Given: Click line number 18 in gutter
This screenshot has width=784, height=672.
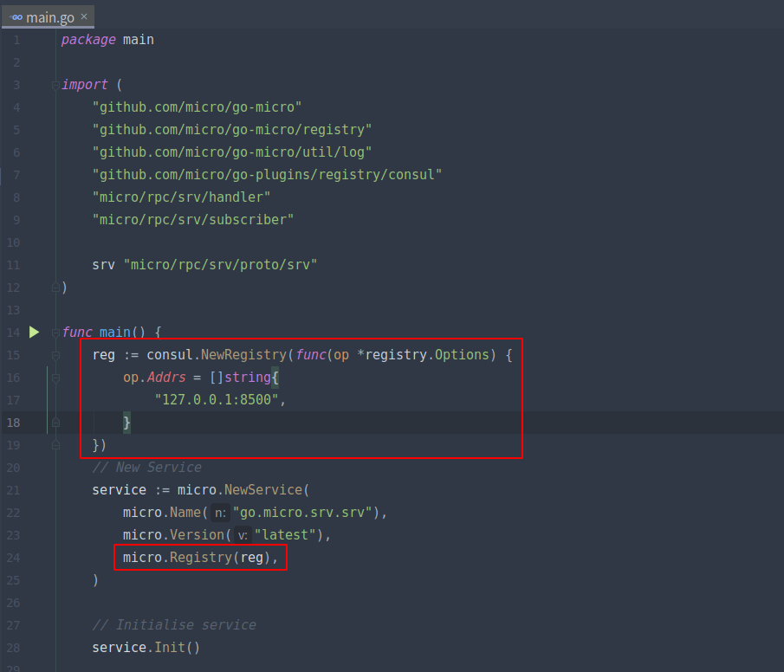Looking at the screenshot, I should (14, 423).
